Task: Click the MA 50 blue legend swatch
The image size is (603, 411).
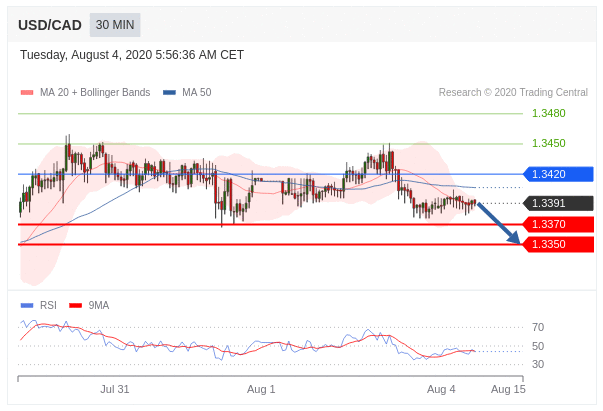Action: click(169, 92)
